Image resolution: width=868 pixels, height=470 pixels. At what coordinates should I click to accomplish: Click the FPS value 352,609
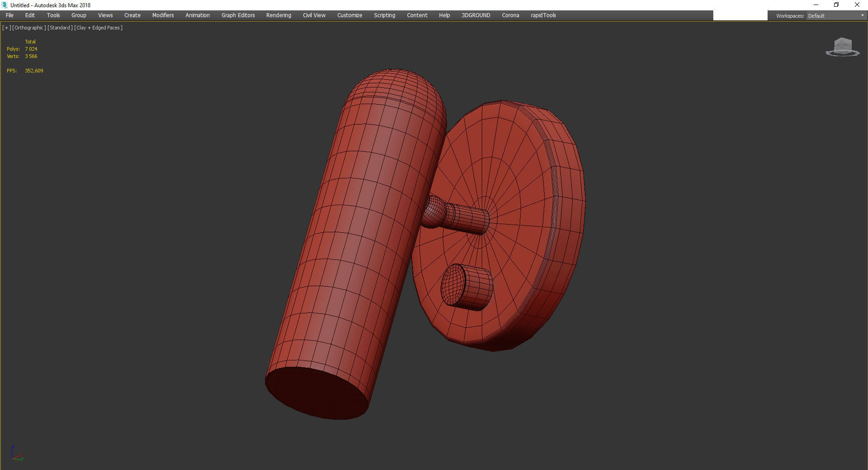34,71
